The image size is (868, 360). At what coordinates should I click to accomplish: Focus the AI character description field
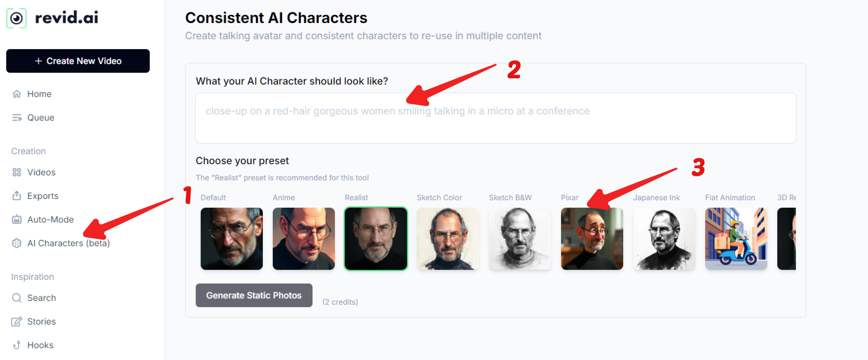click(x=495, y=118)
